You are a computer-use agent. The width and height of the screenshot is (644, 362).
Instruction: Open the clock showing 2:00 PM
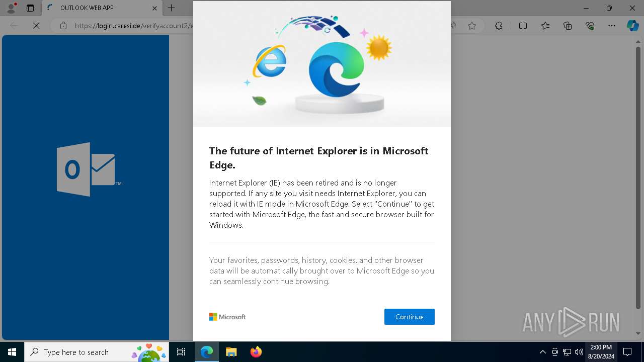point(601,352)
